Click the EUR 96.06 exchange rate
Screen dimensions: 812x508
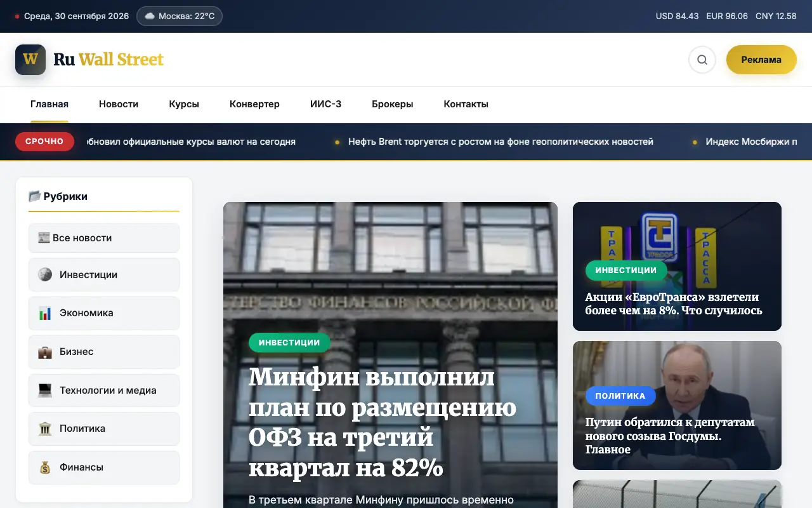(x=727, y=16)
